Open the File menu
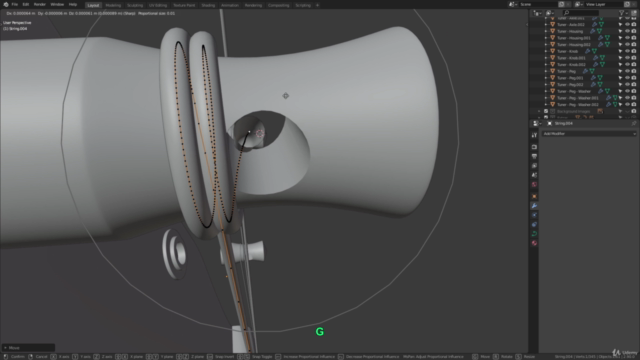 pyautogui.click(x=15, y=4)
